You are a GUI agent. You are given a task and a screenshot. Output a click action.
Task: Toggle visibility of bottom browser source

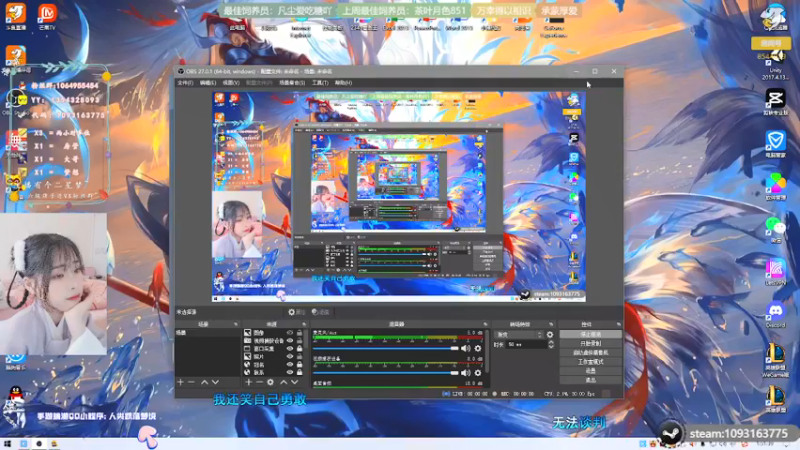[x=290, y=373]
